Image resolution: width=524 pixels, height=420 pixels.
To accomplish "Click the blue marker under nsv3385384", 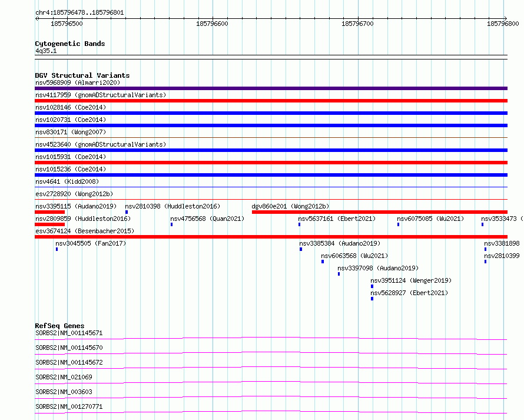I will (x=301, y=249).
